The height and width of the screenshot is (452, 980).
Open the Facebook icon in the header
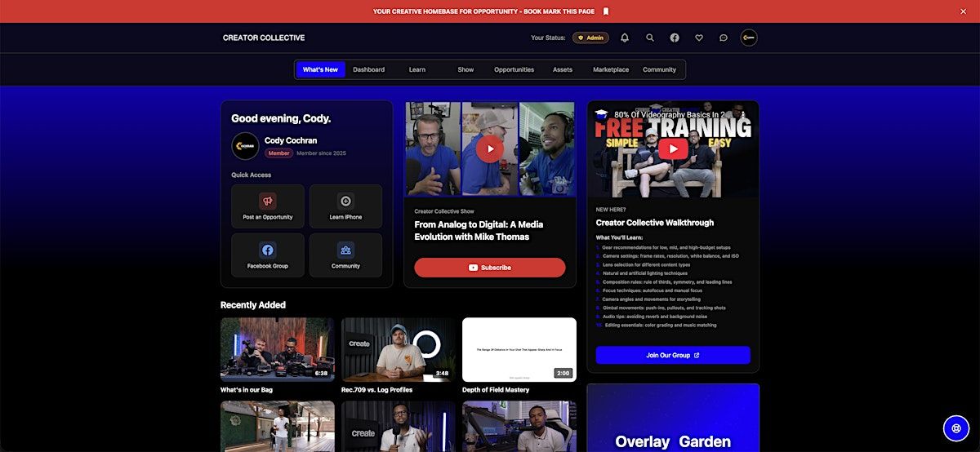click(675, 38)
